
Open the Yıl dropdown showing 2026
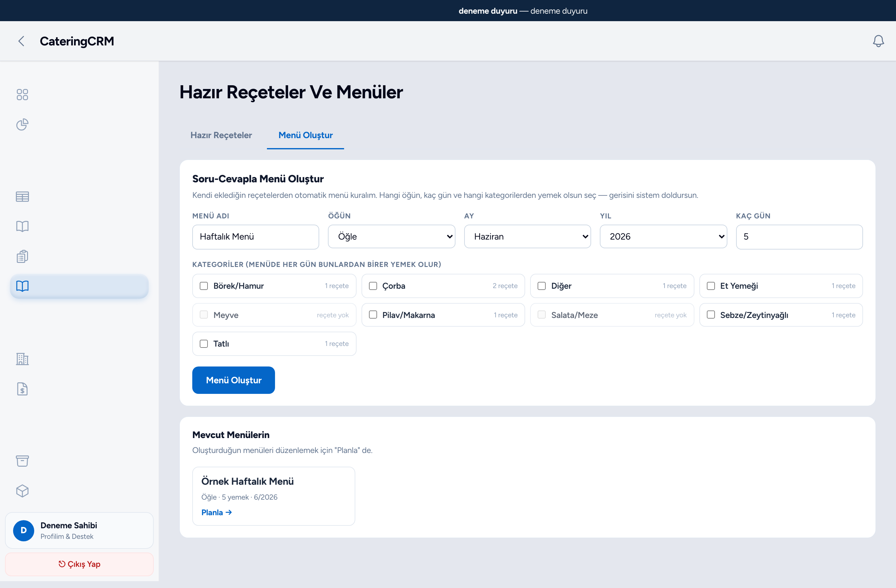click(663, 236)
